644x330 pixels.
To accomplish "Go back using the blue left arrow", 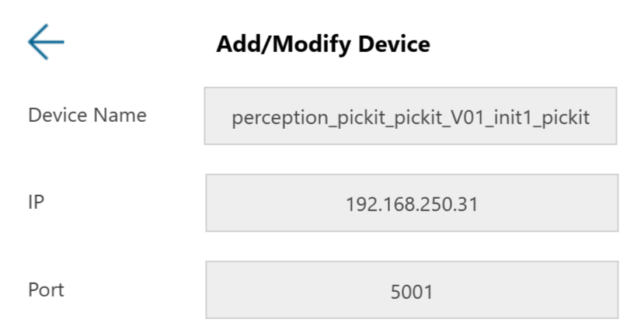I will pyautogui.click(x=46, y=42).
